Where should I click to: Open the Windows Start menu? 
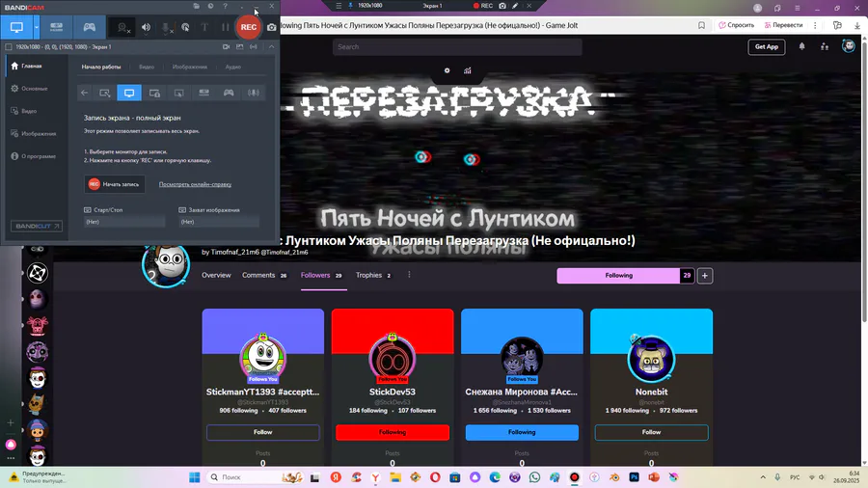[194, 477]
